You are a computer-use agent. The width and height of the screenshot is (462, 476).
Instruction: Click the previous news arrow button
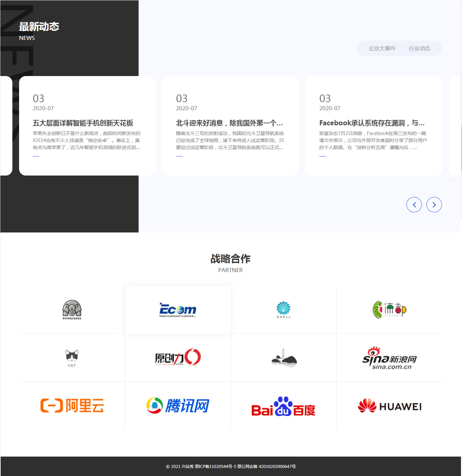pyautogui.click(x=414, y=205)
